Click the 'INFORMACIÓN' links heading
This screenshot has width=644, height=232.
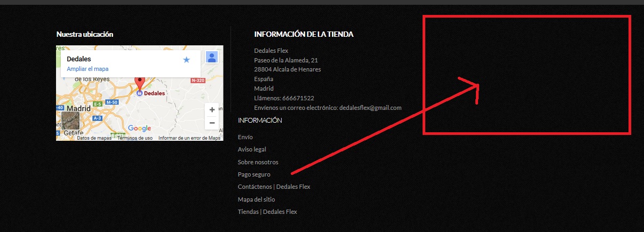(x=260, y=121)
